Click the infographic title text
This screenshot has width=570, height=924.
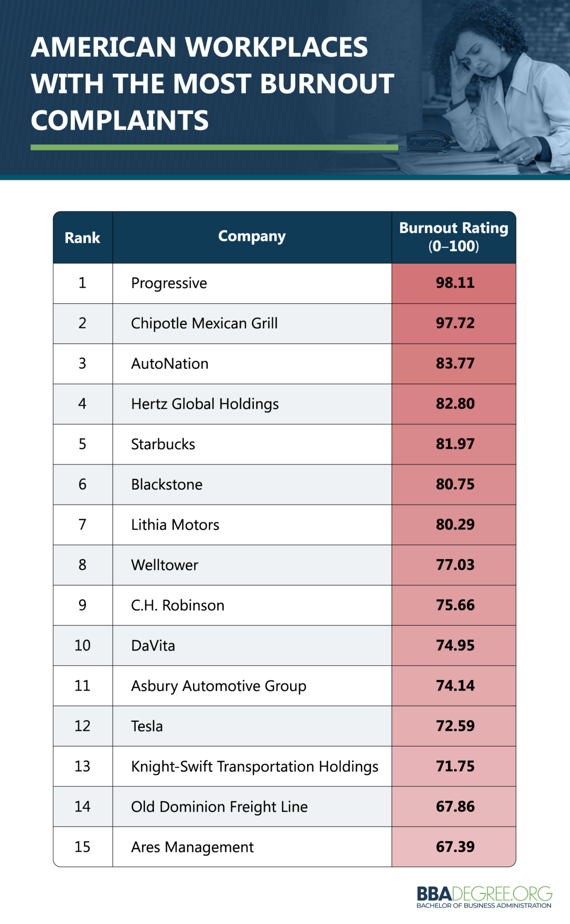pos(212,84)
